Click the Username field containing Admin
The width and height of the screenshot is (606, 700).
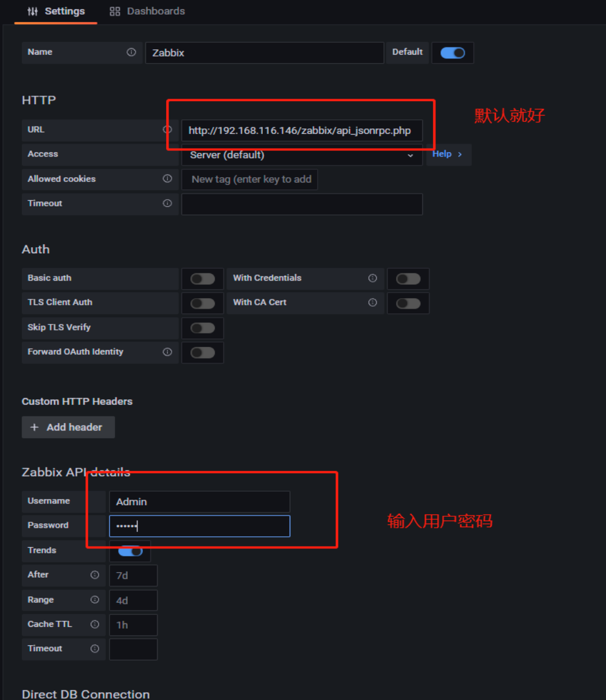[200, 502]
